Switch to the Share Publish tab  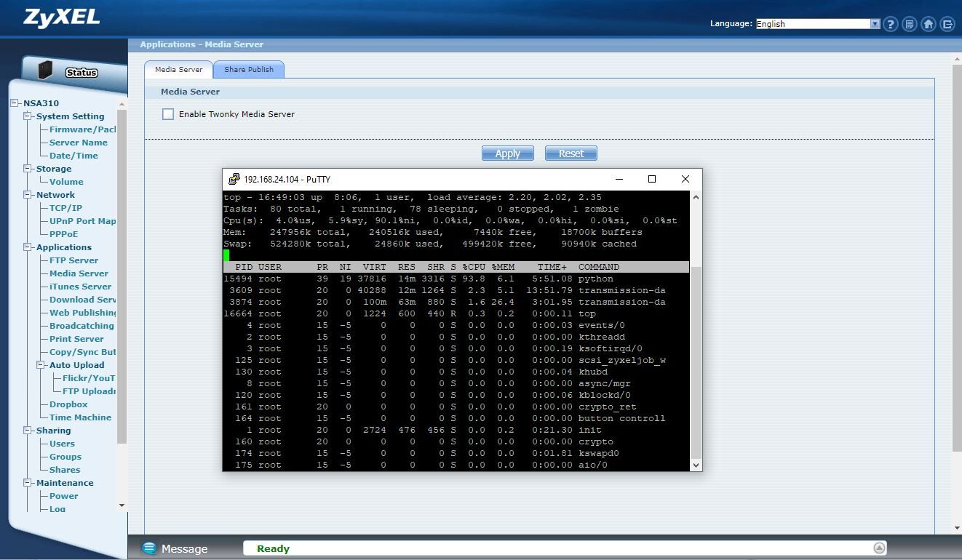point(249,70)
